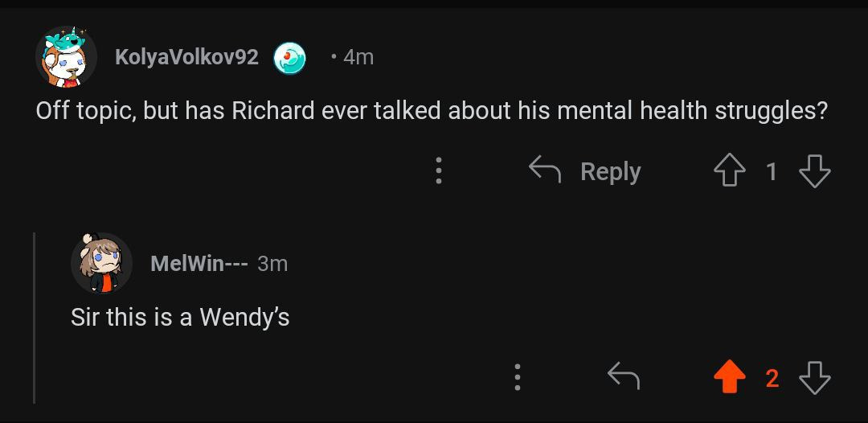Viewport: 868px width, 423px height.
Task: Open KolyaVolkov92's avatar profile picture
Action: pyautogui.click(x=66, y=57)
